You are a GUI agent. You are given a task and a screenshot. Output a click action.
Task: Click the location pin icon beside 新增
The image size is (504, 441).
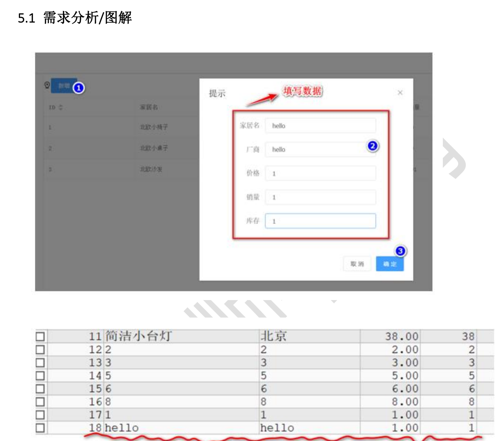click(47, 85)
